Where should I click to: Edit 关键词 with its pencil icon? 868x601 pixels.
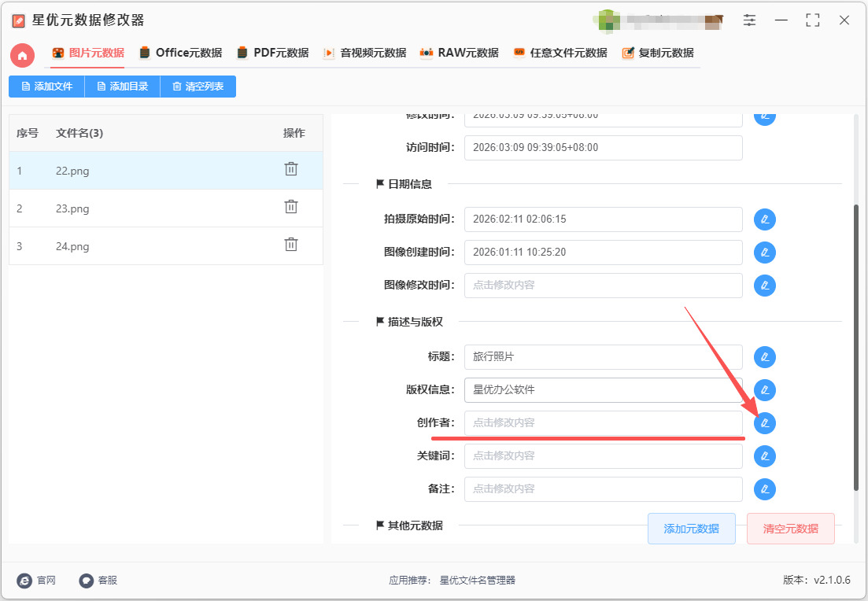coord(764,456)
